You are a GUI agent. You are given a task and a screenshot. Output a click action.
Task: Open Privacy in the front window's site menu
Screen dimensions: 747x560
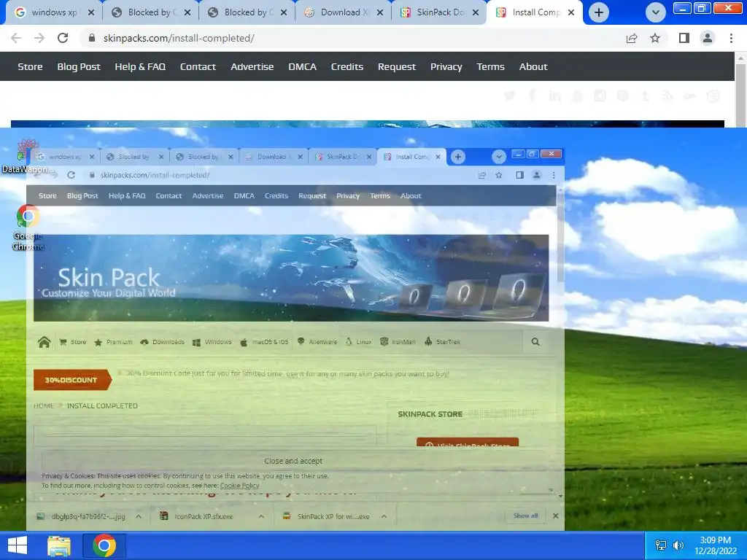click(446, 66)
